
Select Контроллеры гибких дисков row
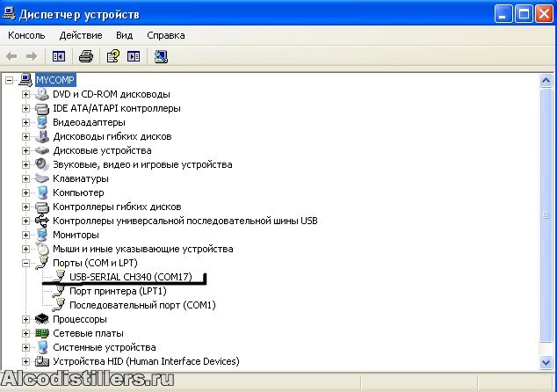117,207
